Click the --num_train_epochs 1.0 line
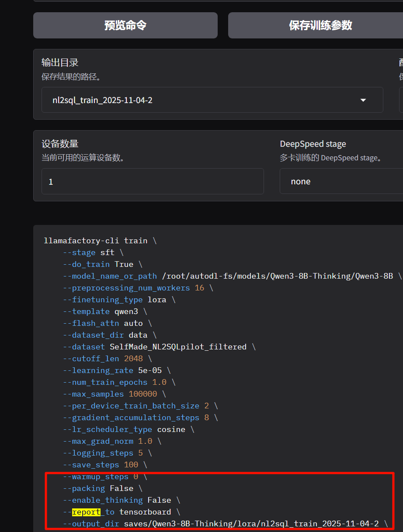 [x=119, y=382]
